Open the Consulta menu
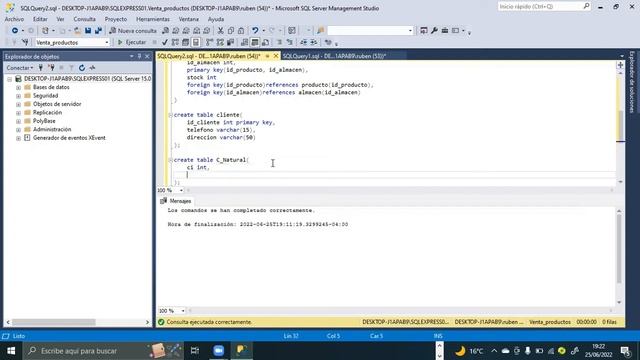This screenshot has width=640, height=360. [x=84, y=19]
